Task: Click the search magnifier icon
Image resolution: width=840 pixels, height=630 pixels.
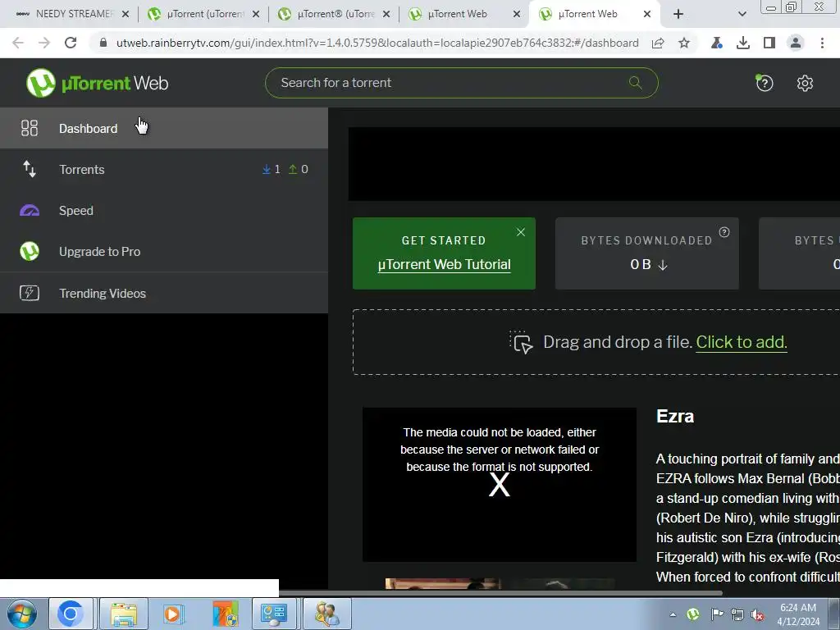Action: pyautogui.click(x=636, y=83)
